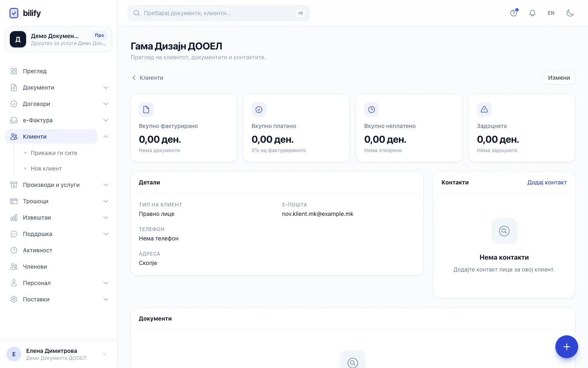Image resolution: width=588 pixels, height=368 pixels.
Task: Click the Преглед dashboard grid icon
Action: click(x=14, y=71)
